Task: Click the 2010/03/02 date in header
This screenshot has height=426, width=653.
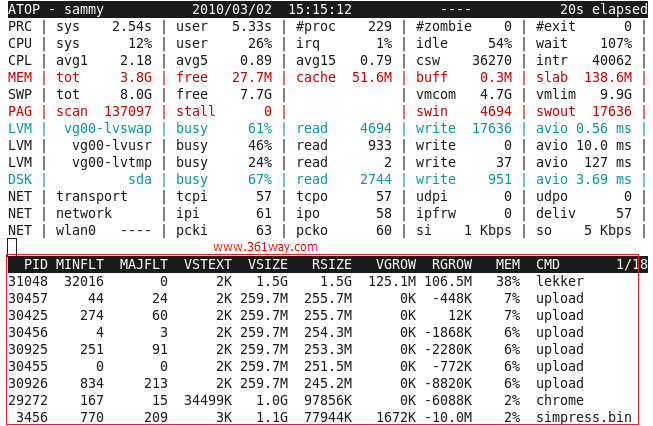Action: [x=232, y=9]
